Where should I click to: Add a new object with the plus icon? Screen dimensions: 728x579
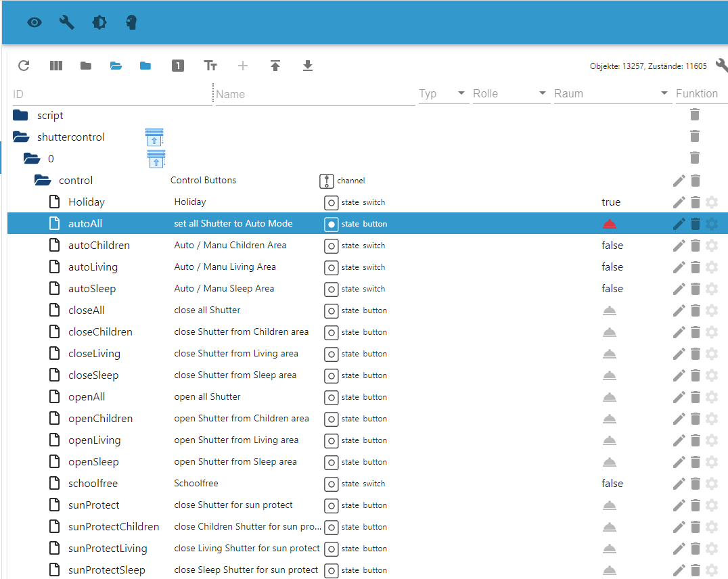pos(243,66)
